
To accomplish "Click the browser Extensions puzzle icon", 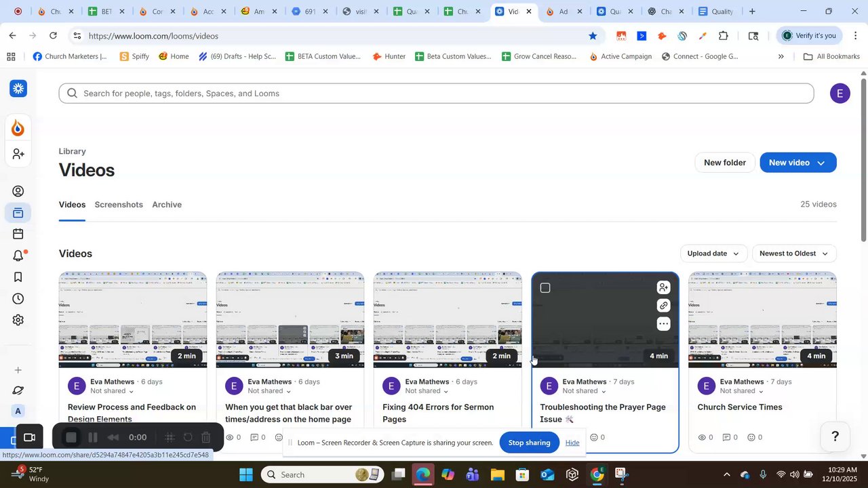I will coord(724,36).
